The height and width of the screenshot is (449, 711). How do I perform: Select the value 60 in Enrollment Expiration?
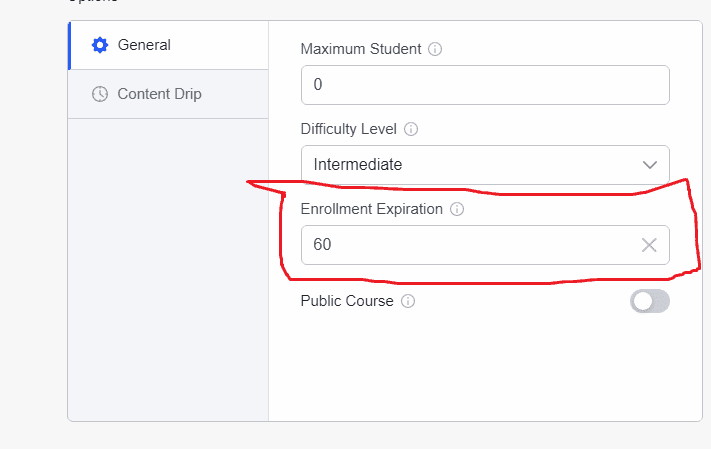coord(322,245)
